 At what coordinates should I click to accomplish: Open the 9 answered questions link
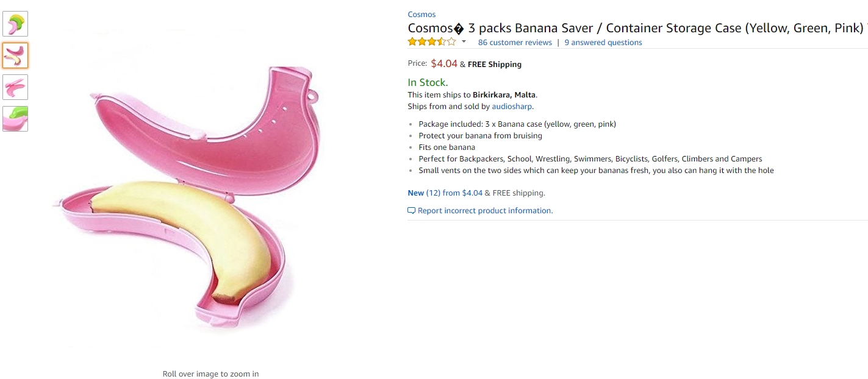click(603, 43)
